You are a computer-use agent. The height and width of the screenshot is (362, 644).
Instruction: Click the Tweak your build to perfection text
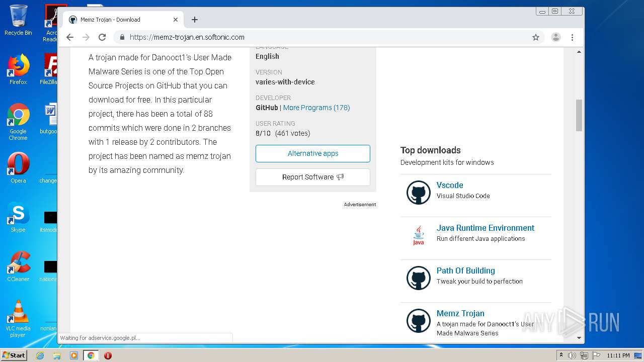(480, 282)
